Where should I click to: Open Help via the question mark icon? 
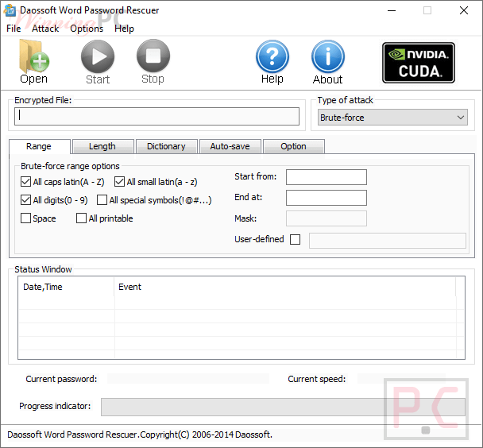point(272,56)
